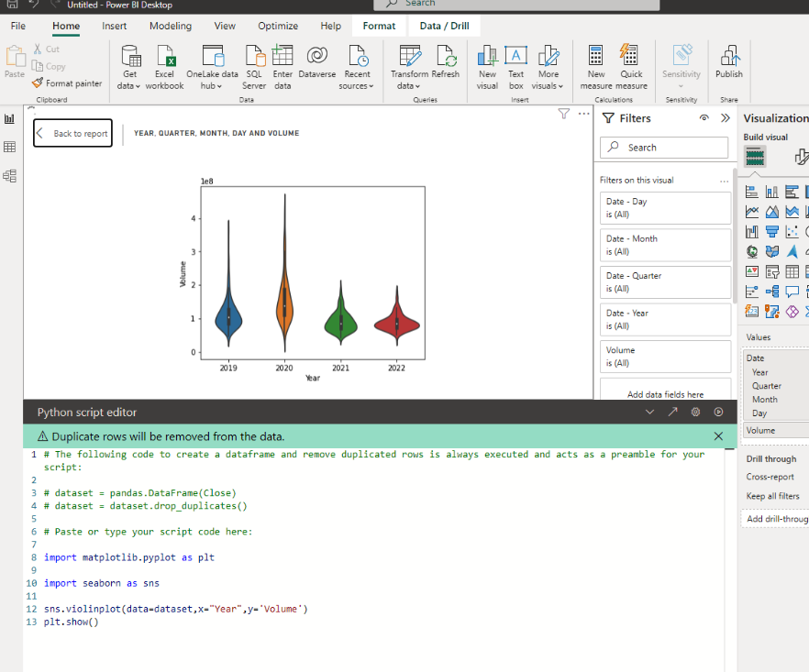The width and height of the screenshot is (809, 672).
Task: Open the Recent sources dropdown
Action: pyautogui.click(x=357, y=85)
